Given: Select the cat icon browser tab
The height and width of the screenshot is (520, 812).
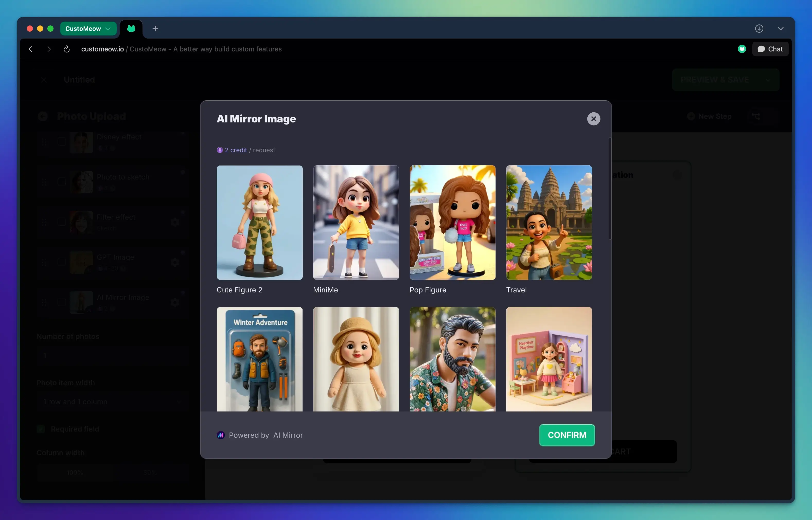Looking at the screenshot, I should pyautogui.click(x=131, y=29).
